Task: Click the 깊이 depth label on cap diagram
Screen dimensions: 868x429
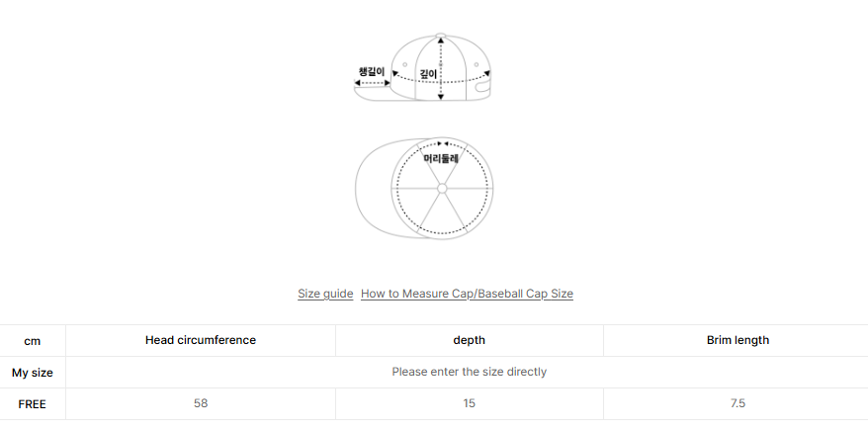Action: pyautogui.click(x=428, y=73)
